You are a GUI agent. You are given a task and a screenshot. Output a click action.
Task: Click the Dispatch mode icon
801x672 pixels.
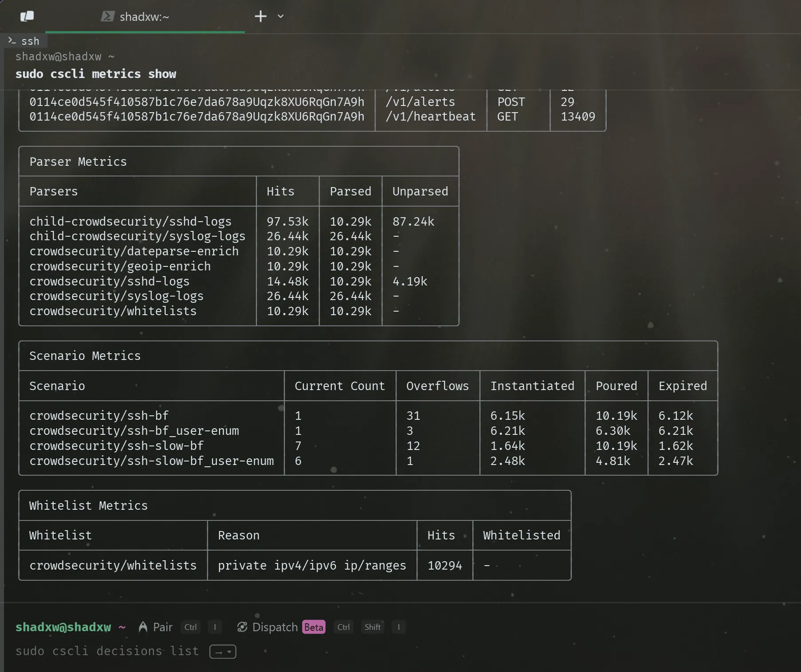[x=242, y=627]
